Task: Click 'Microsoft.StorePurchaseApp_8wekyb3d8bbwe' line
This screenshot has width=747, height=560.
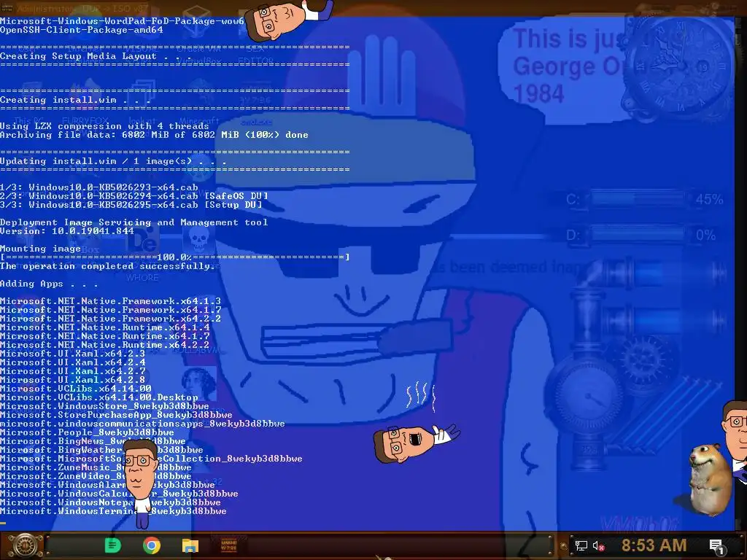Action: (116, 415)
